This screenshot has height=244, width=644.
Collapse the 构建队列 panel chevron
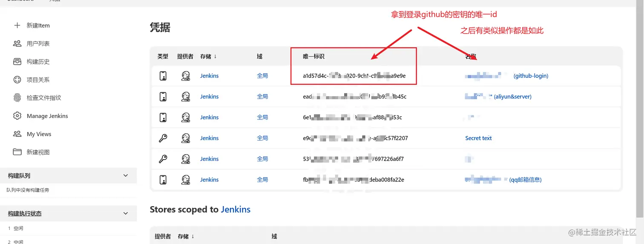(x=126, y=175)
